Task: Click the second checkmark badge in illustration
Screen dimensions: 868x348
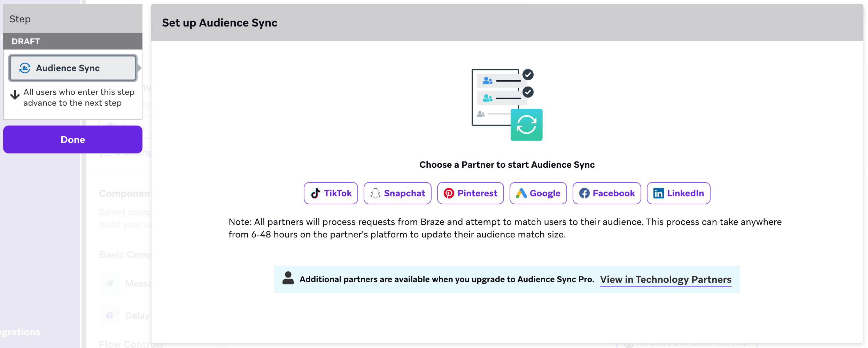Action: (528, 92)
